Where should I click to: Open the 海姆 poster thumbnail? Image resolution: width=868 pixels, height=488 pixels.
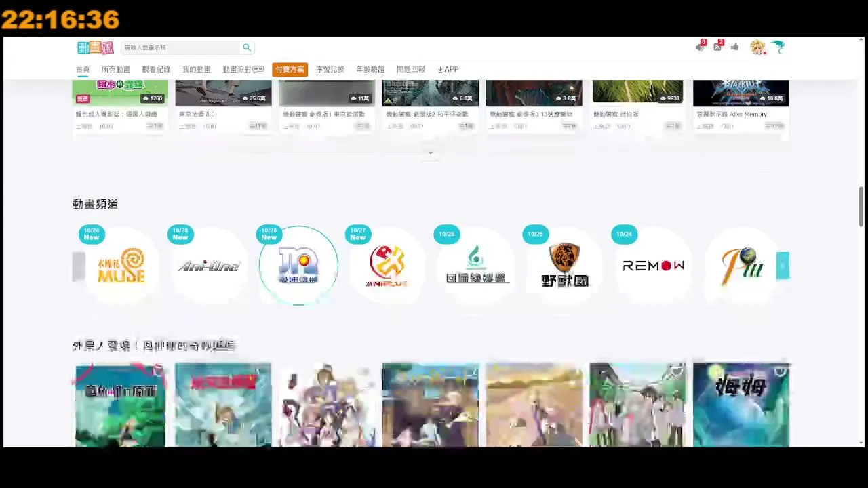click(x=741, y=405)
